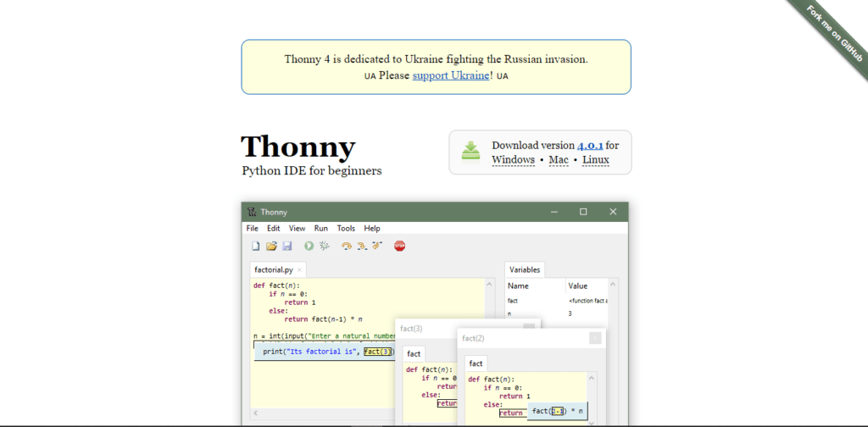Click the Thonny page heading

298,147
